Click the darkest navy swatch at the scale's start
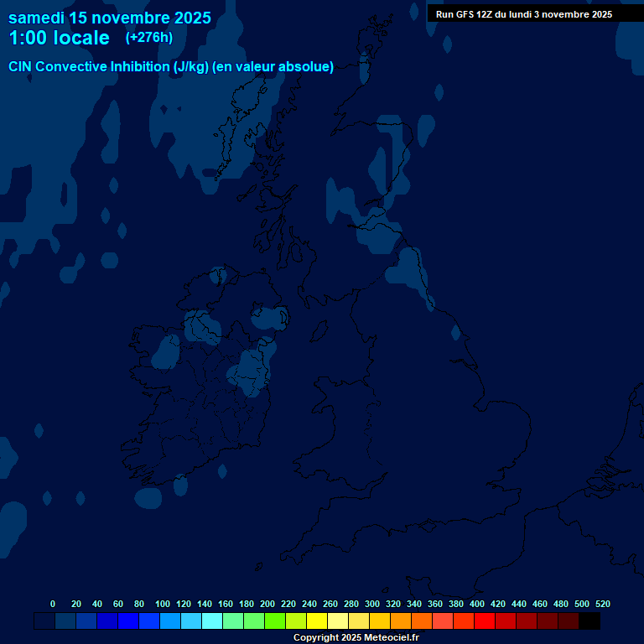This screenshot has width=644, height=644. tap(44, 621)
